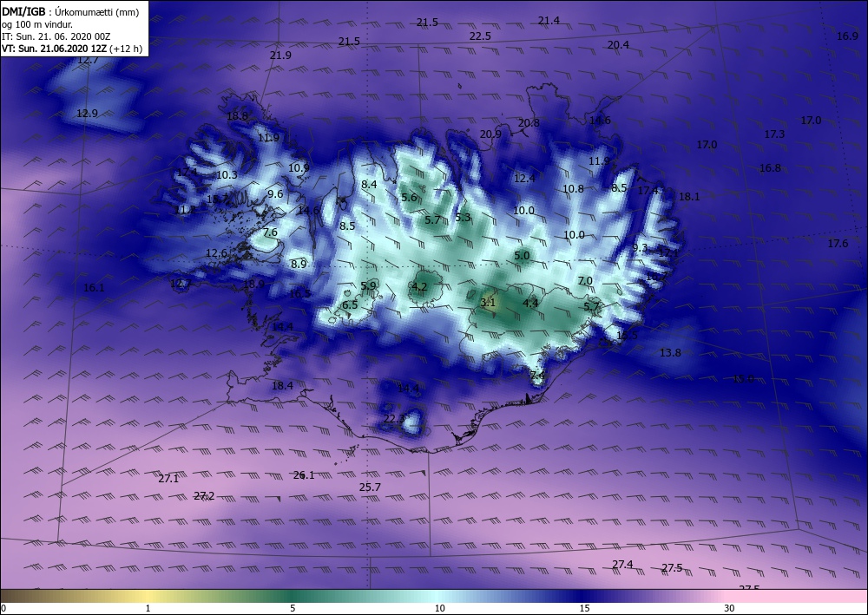Click the 22.3 value on the map
This screenshot has height=615, width=868.
pos(394,419)
